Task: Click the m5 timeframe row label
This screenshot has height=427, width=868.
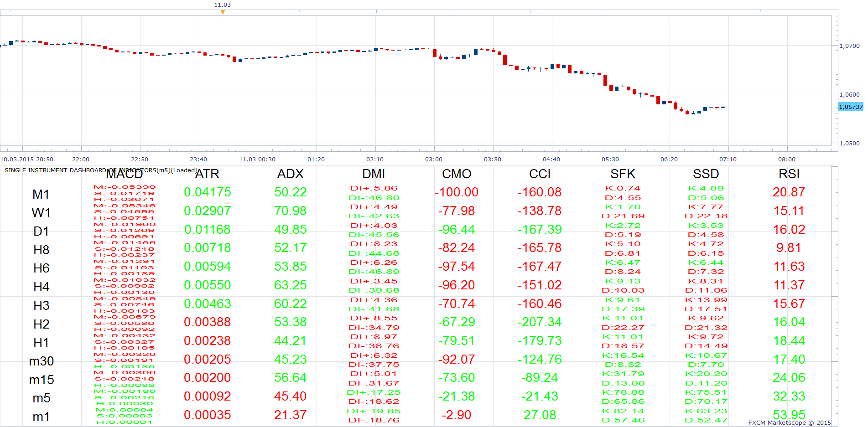Action: pyautogui.click(x=41, y=398)
